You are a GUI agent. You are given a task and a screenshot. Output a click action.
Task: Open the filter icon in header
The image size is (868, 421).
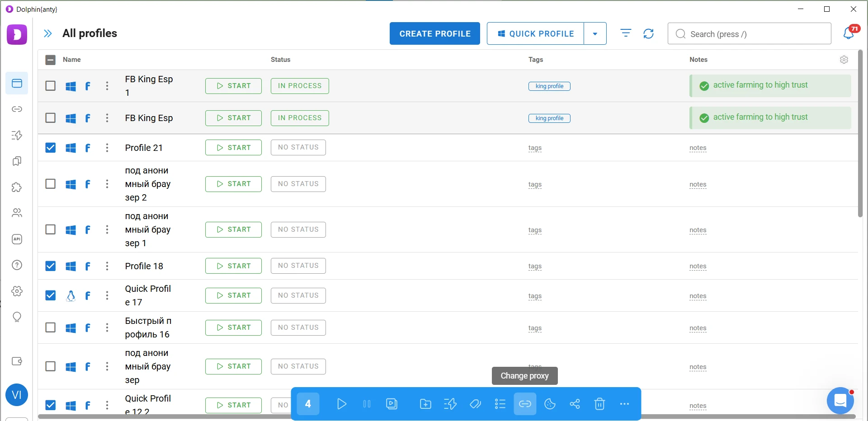(x=626, y=33)
